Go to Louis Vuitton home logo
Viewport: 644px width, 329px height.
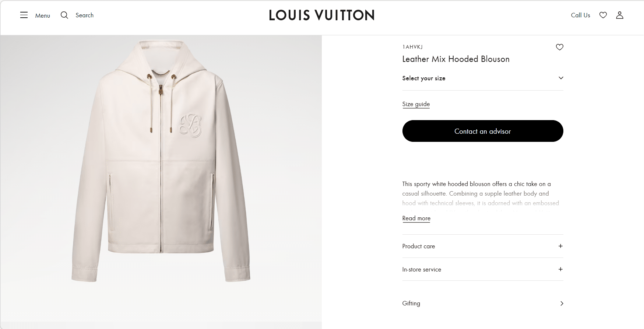(321, 15)
